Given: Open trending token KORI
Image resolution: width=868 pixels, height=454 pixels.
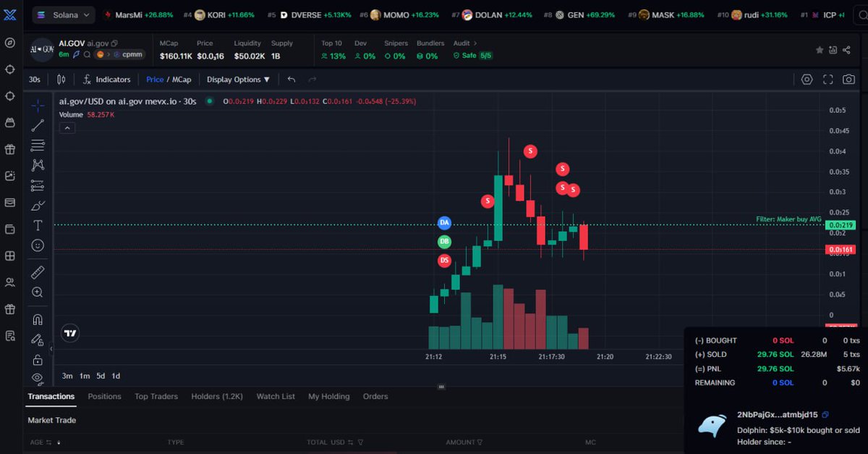Looking at the screenshot, I should click(219, 14).
